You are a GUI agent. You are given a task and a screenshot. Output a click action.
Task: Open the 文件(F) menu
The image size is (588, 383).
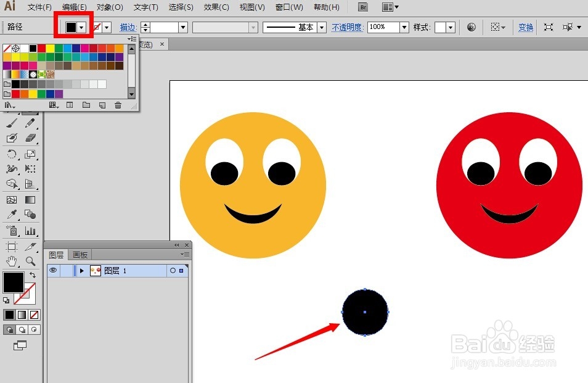39,7
